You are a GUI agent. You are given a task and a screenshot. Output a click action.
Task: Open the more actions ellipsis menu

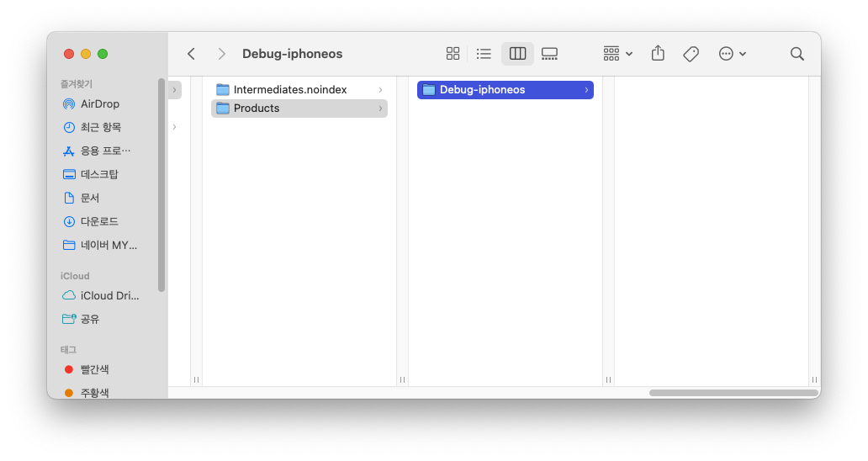(x=733, y=54)
